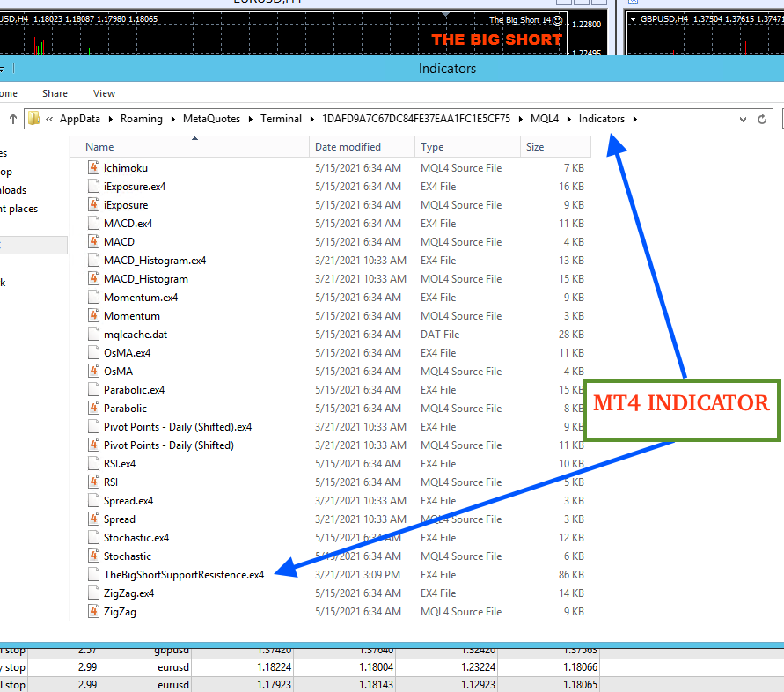Screen dimensions: 784x692
Task: Select the mqlcache.dat file name
Action: (135, 335)
